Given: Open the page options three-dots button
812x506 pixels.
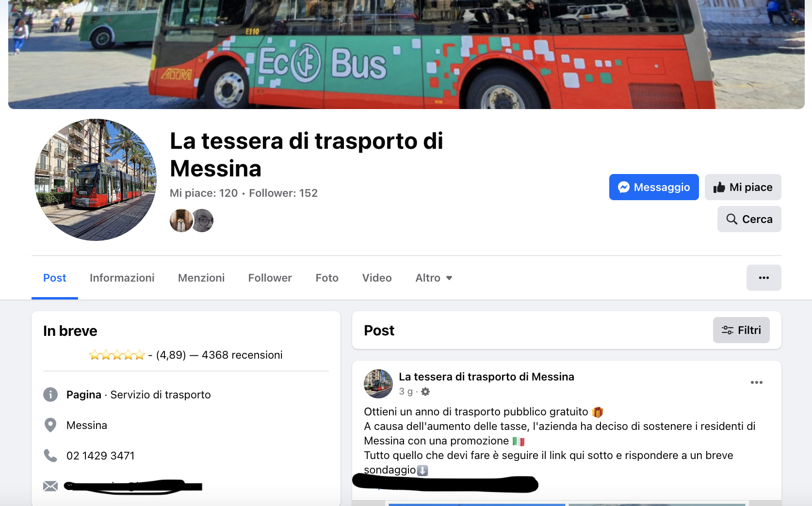Looking at the screenshot, I should 763,278.
